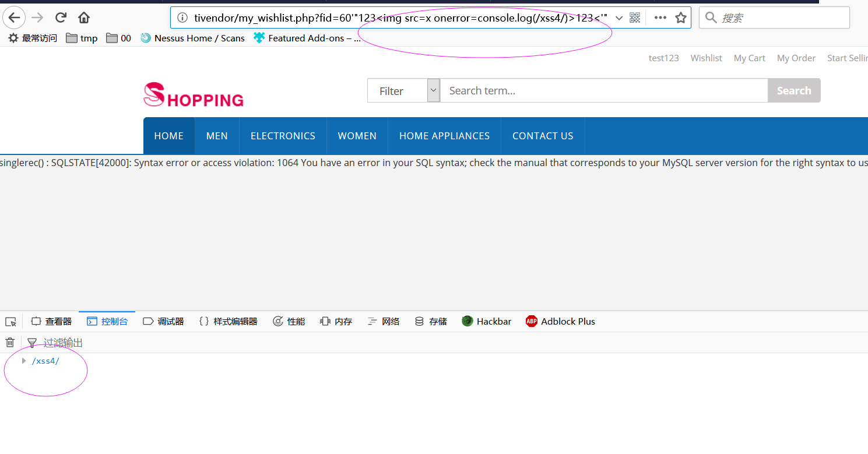Open the 00 bookmarks folder
This screenshot has height=454, width=868.
119,38
